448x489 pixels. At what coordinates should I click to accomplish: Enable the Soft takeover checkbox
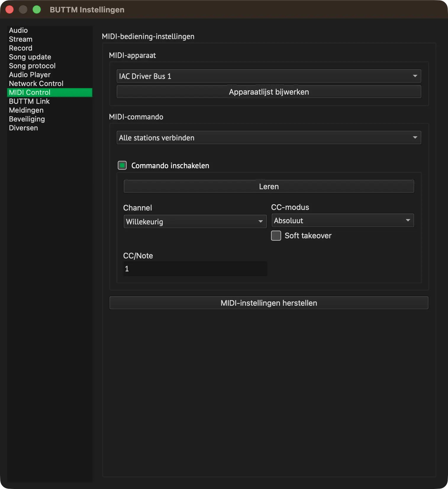276,236
